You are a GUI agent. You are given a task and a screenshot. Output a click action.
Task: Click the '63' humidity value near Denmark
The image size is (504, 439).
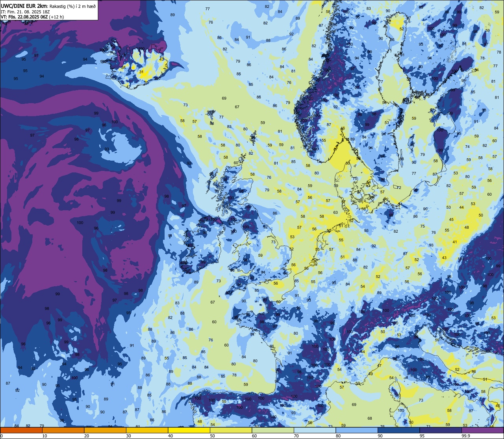pyautogui.click(x=335, y=213)
